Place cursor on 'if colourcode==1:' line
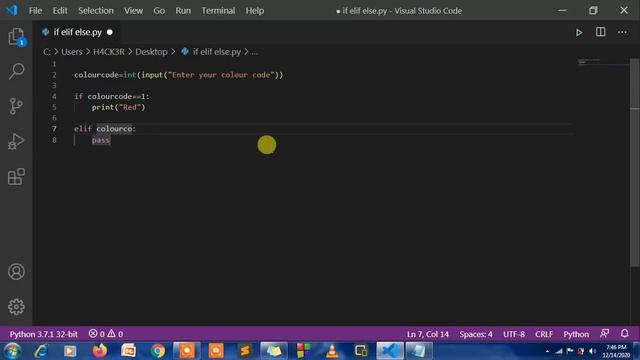640x360 pixels. 112,96
